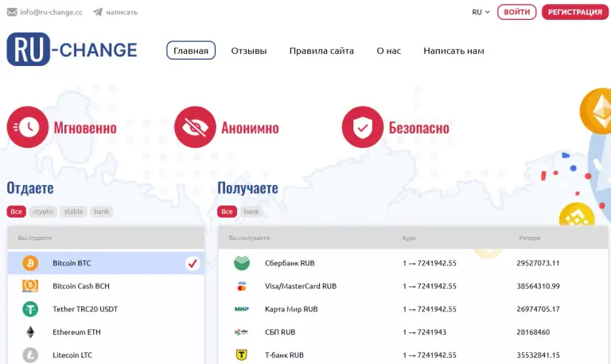Toggle the checkmark on Bitcoin BTC row
The image size is (611, 364).
tap(193, 263)
